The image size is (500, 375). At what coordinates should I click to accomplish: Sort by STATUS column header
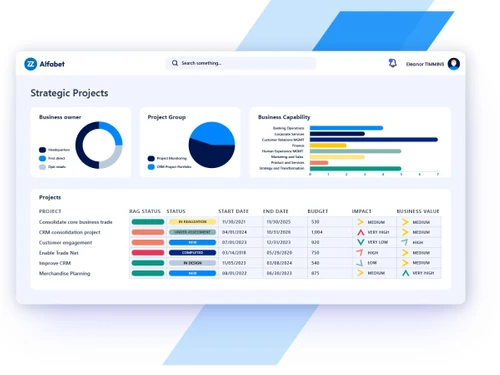[x=176, y=211]
